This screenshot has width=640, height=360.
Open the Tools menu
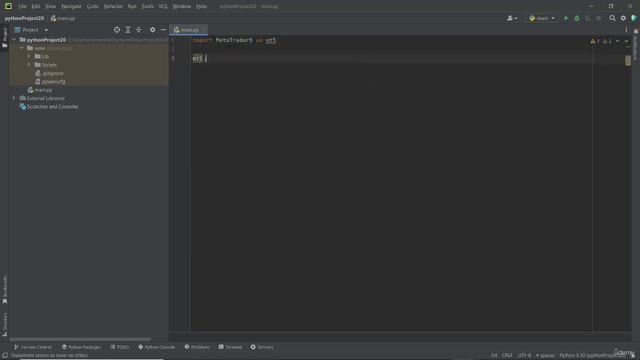(147, 6)
